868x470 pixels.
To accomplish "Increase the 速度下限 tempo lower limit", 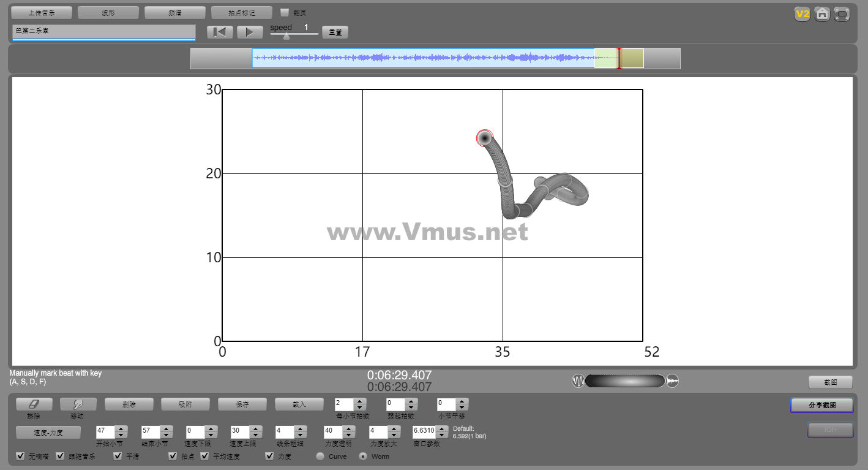I will (x=211, y=429).
